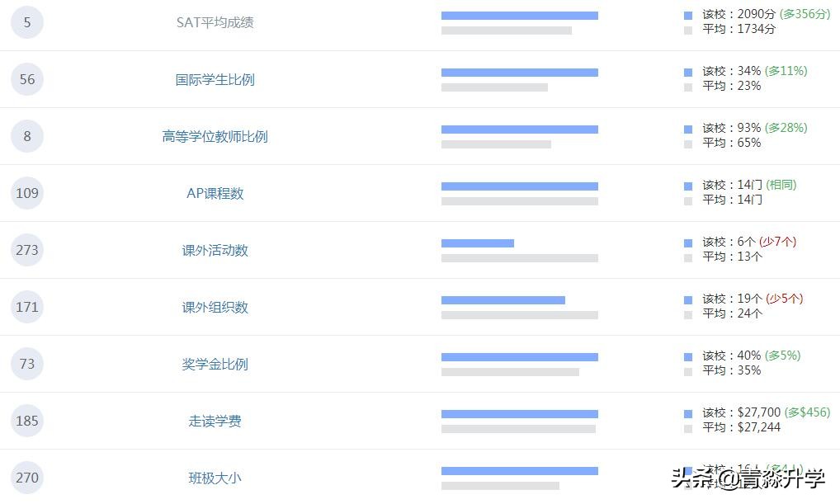Toggle the blue marker beside the $27,700 value
This screenshot has height=504, width=840.
pos(687,412)
